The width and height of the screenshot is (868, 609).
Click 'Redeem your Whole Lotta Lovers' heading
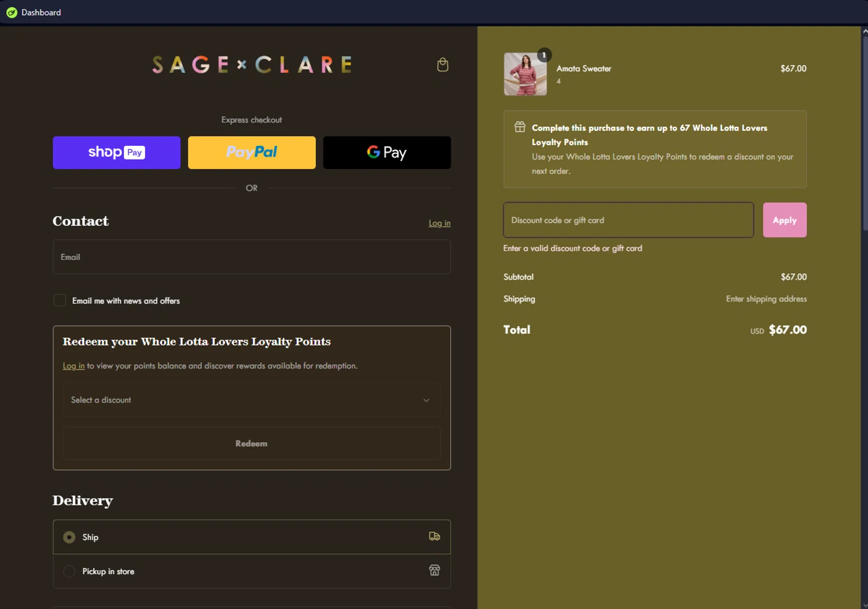[197, 342]
